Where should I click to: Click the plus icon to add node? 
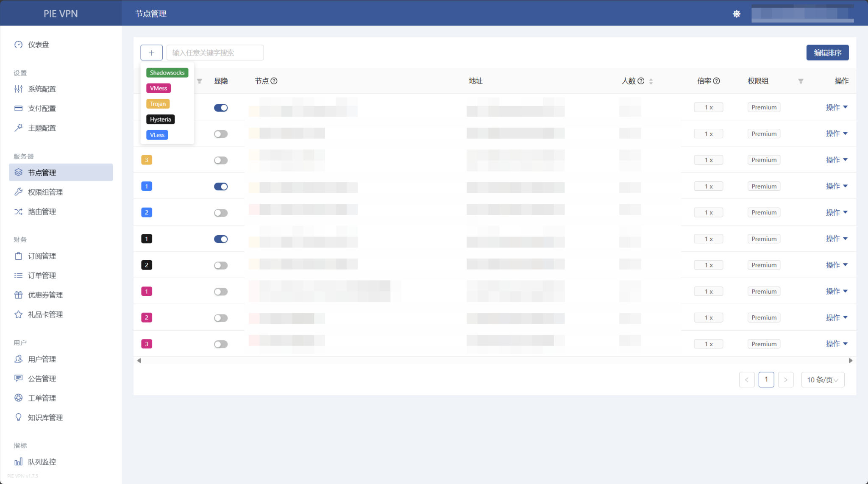[x=151, y=53]
